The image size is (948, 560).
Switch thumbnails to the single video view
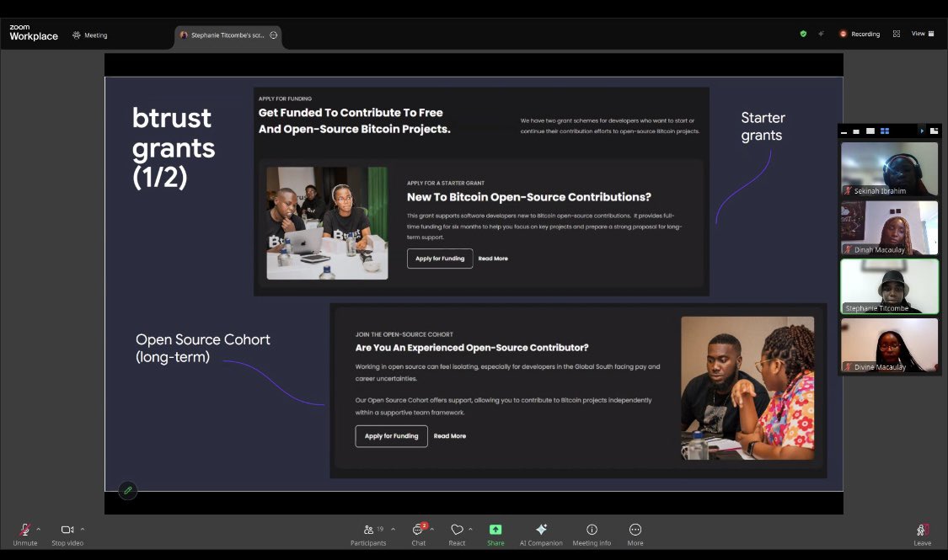[870, 131]
